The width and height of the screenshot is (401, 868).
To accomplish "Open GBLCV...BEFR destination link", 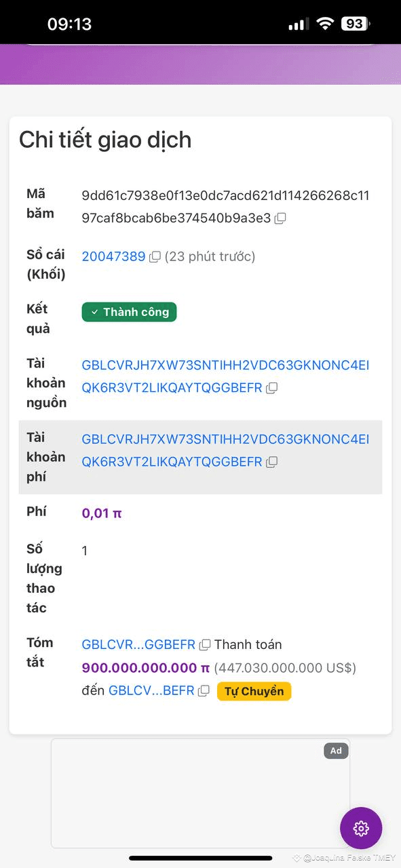I will 151,691.
